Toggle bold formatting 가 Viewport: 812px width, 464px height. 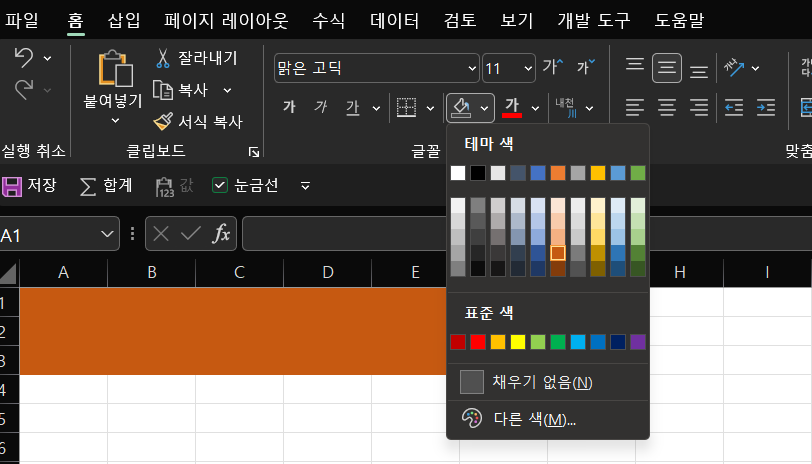(x=289, y=107)
